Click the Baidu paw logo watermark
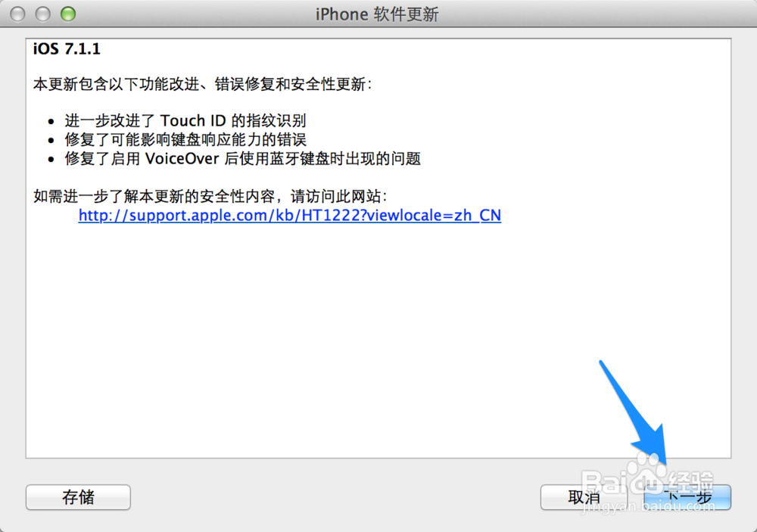The image size is (757, 532). [x=649, y=472]
